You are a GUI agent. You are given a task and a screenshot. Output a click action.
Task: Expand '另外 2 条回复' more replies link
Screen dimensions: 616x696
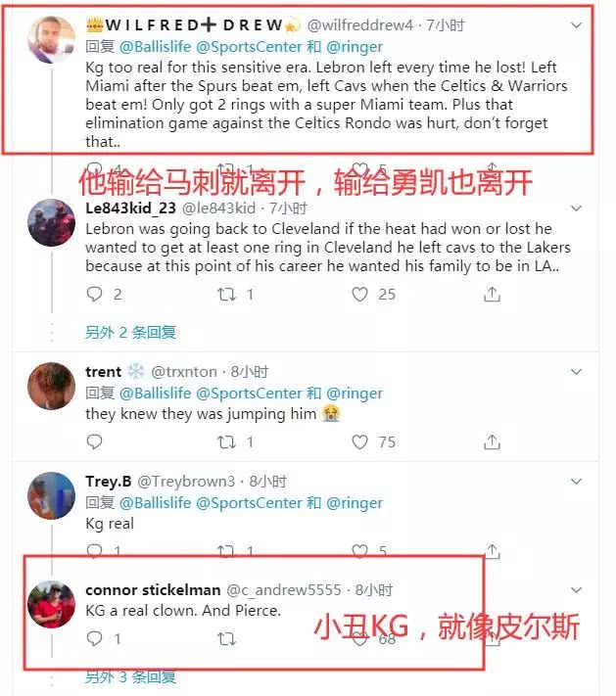tap(130, 332)
